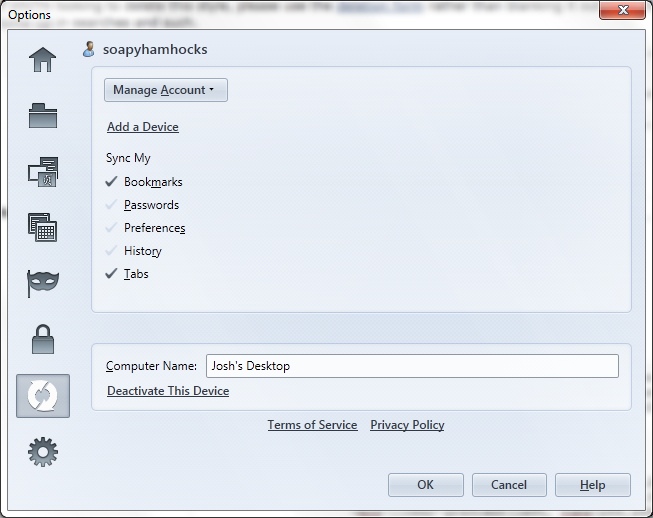Image resolution: width=653 pixels, height=518 pixels.
Task: Click the Help button
Action: pos(593,485)
